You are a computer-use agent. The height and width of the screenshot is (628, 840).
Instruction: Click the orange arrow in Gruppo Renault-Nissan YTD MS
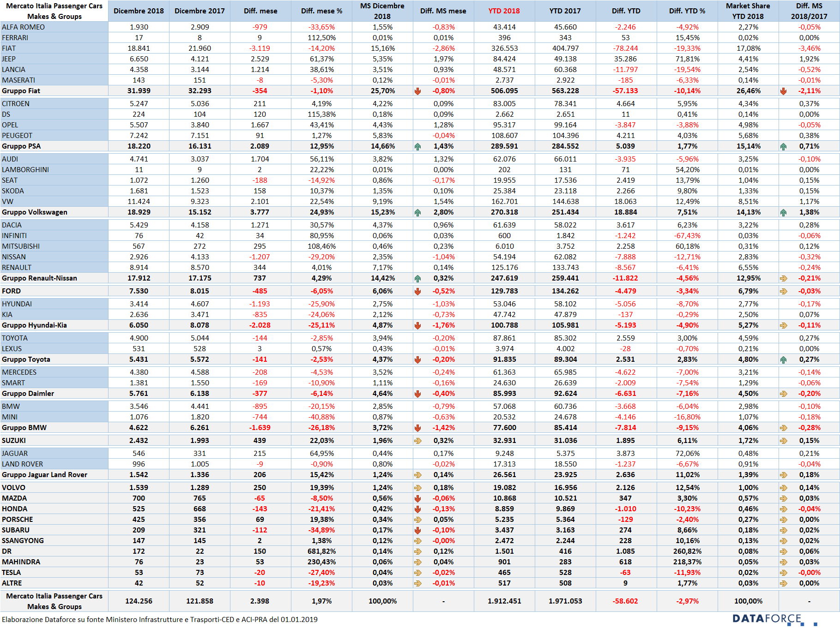coord(783,278)
